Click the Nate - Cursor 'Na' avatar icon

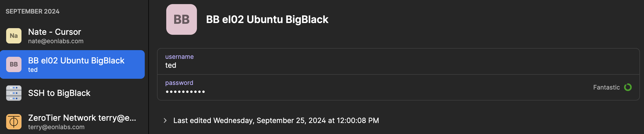[x=14, y=36]
